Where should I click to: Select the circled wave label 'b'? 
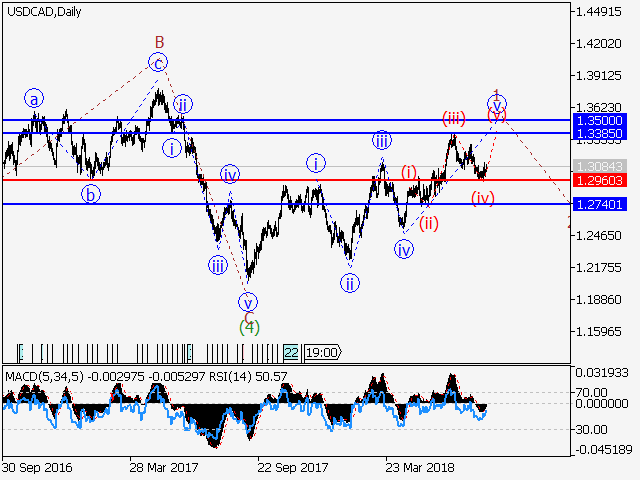[91, 195]
